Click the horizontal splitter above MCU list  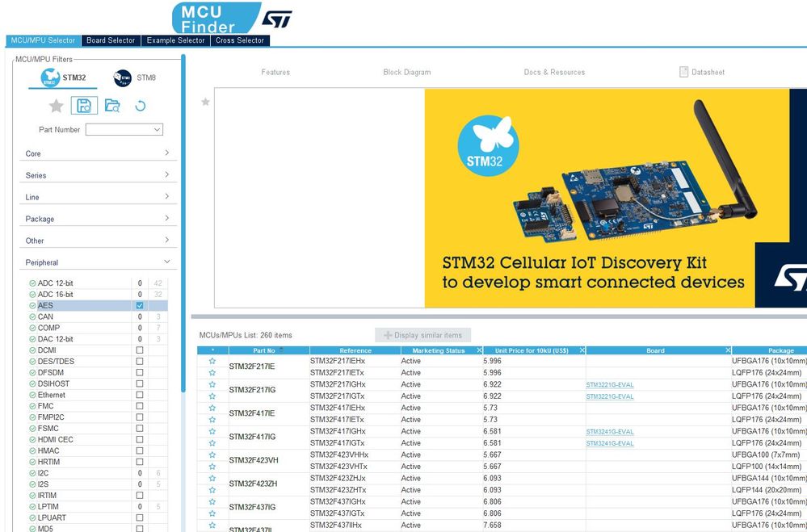(x=498, y=316)
